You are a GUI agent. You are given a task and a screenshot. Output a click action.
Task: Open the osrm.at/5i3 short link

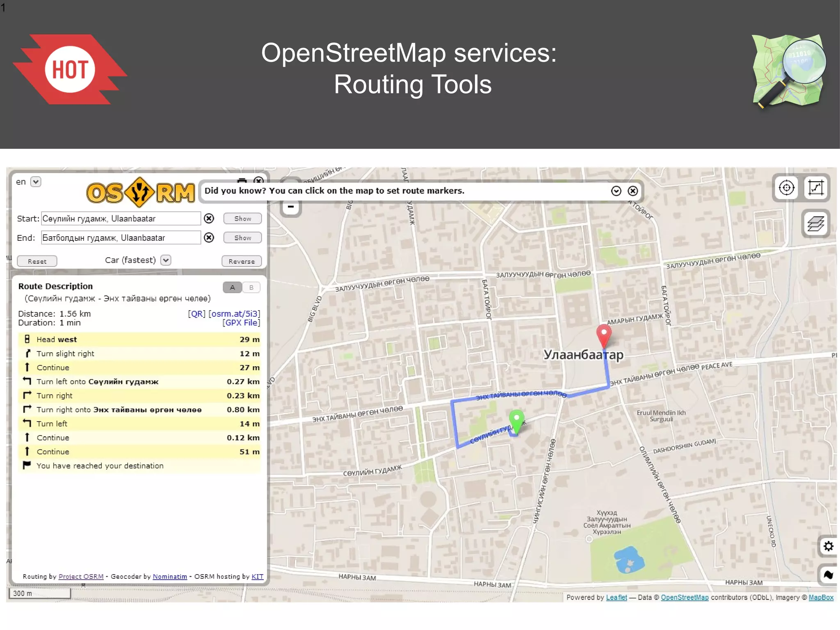234,314
